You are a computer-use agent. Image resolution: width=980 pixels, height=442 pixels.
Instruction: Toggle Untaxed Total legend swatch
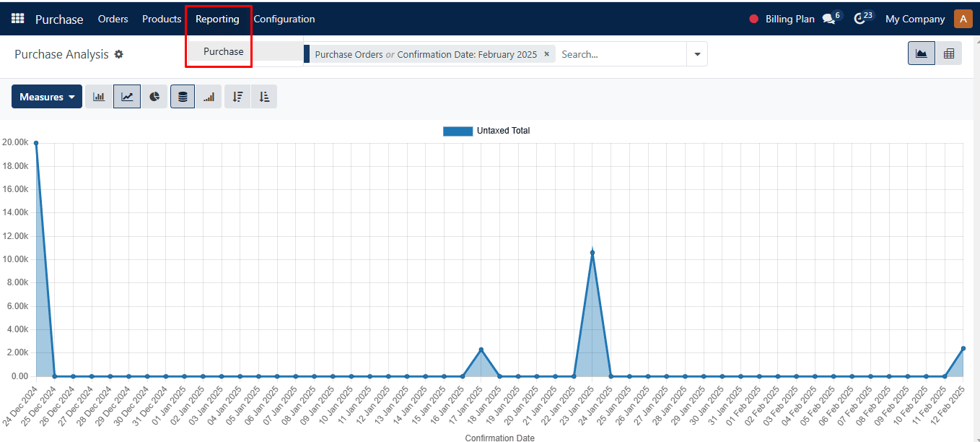click(x=458, y=131)
